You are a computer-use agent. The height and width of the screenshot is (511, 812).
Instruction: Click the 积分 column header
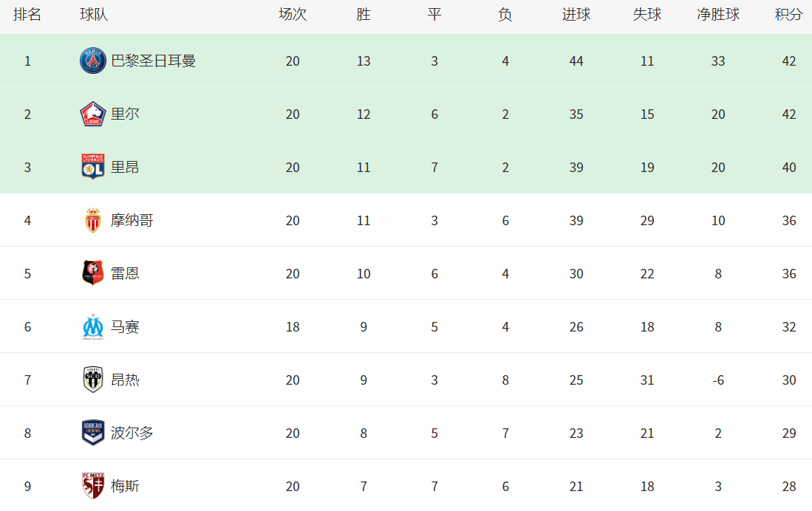pos(788,15)
